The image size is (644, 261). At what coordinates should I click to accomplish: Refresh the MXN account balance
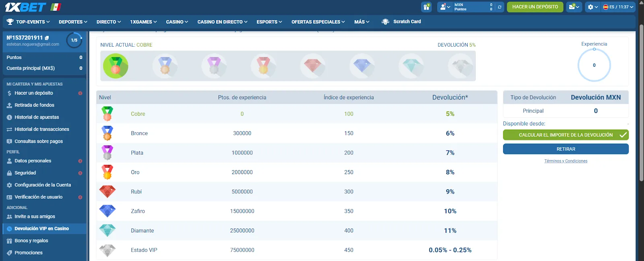[x=500, y=7]
